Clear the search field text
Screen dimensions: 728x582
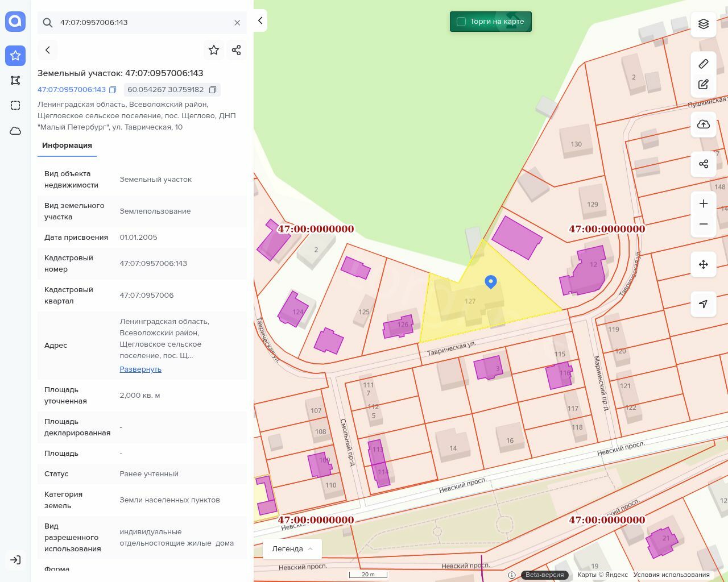click(x=237, y=23)
